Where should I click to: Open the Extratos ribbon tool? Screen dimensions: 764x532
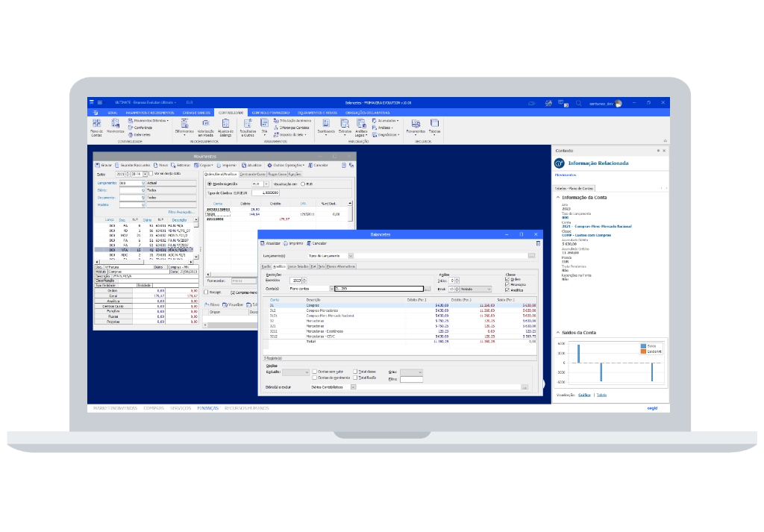344,123
